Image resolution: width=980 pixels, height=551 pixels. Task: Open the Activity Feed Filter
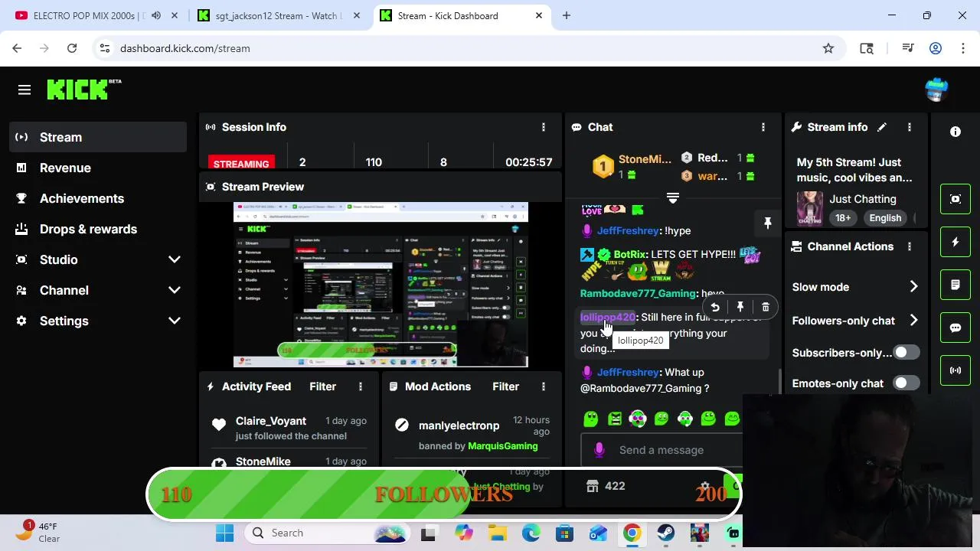pos(322,386)
